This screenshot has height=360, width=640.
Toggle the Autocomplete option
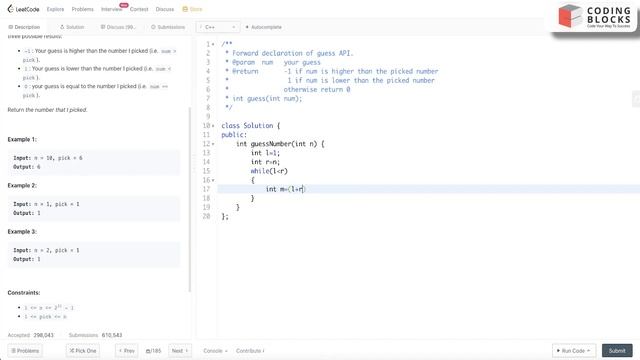coord(264,27)
